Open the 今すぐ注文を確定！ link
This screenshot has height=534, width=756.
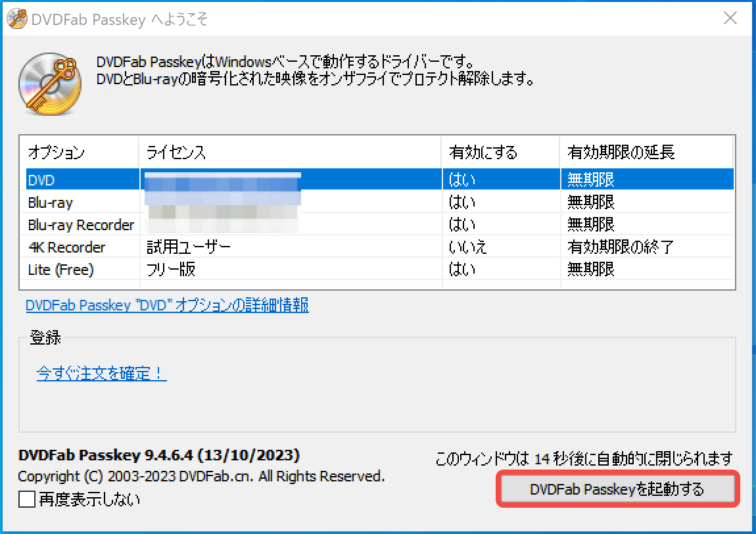(101, 373)
